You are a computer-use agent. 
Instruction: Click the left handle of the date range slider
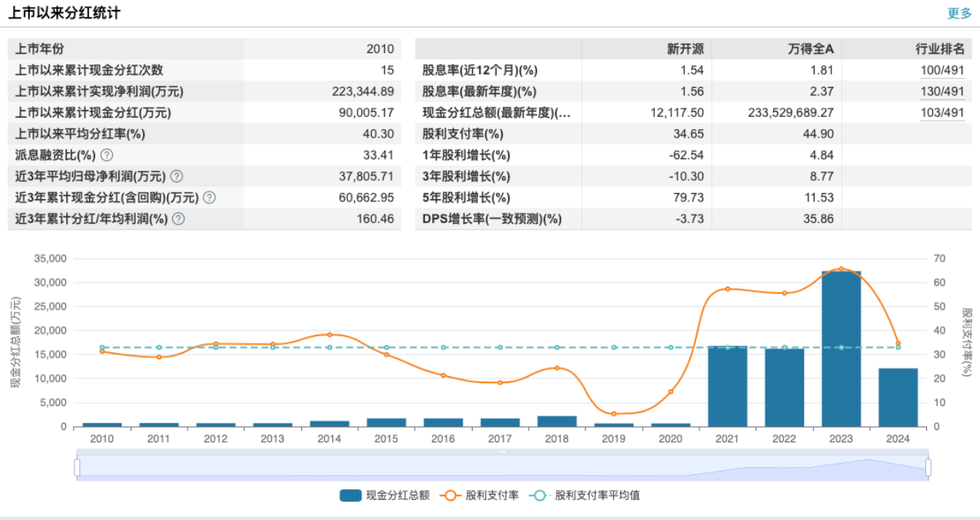[77, 465]
